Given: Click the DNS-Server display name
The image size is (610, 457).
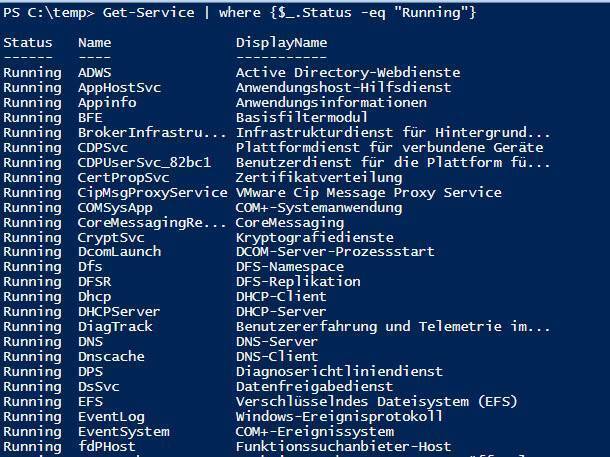Looking at the screenshot, I should [x=277, y=342].
